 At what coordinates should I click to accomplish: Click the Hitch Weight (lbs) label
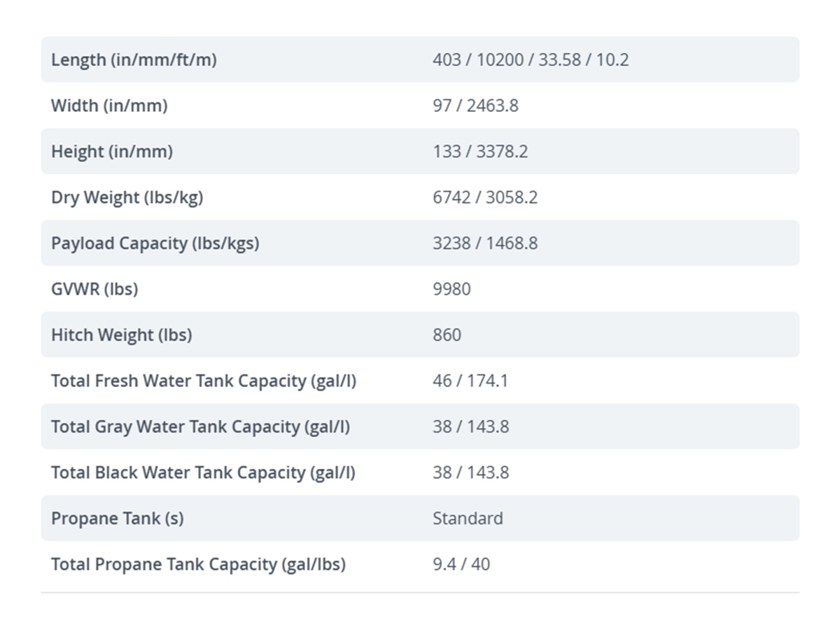121,335
